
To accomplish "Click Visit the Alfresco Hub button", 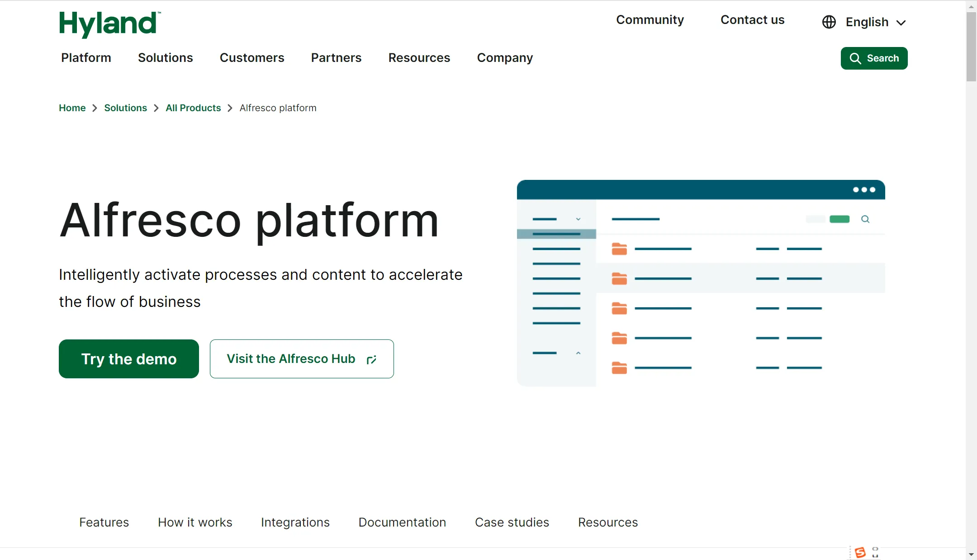I will click(302, 359).
